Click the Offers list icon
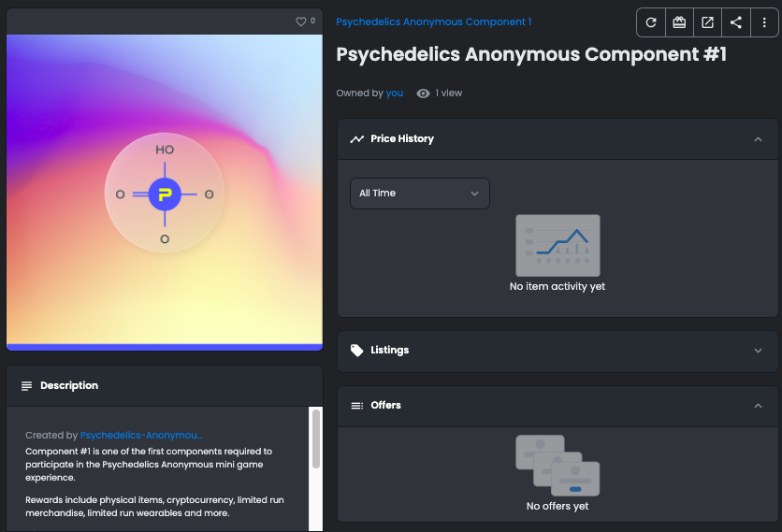Viewport: 782px width, 532px height. (357, 406)
